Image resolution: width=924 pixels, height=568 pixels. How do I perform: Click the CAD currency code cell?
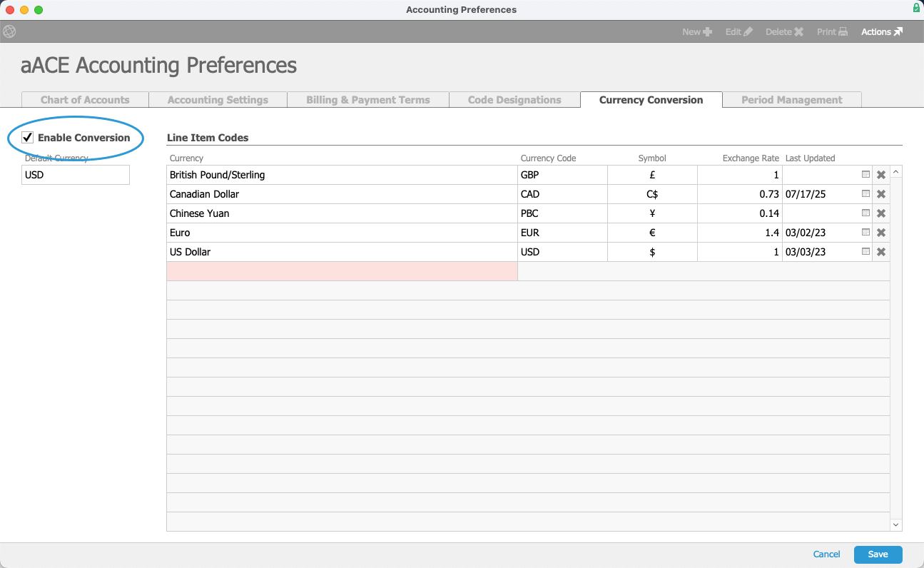click(562, 194)
